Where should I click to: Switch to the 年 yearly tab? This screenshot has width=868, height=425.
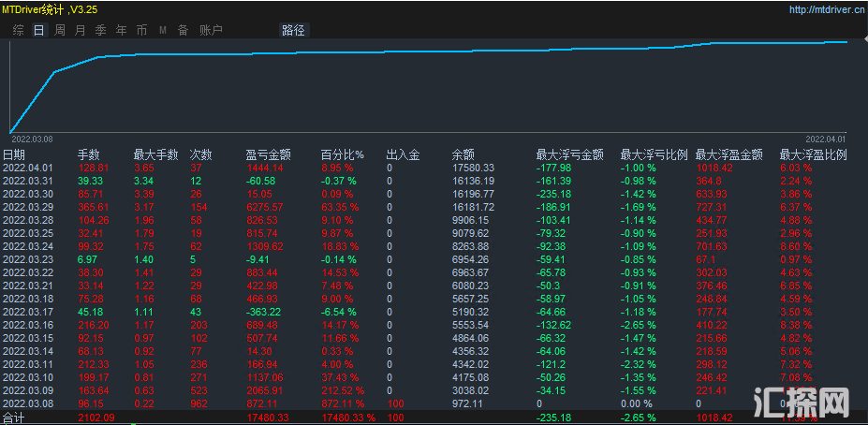click(121, 31)
